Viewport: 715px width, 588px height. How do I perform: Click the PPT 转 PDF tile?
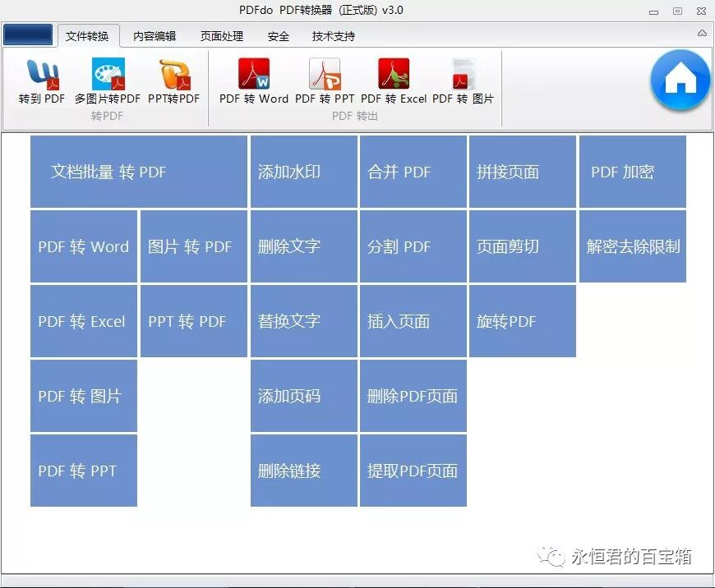tap(194, 321)
